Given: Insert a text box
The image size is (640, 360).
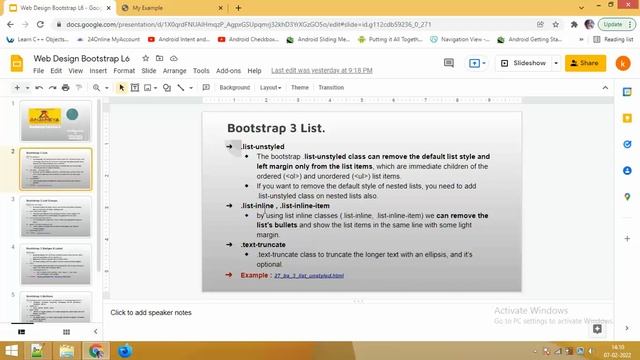Looking at the screenshot, I should [x=135, y=87].
